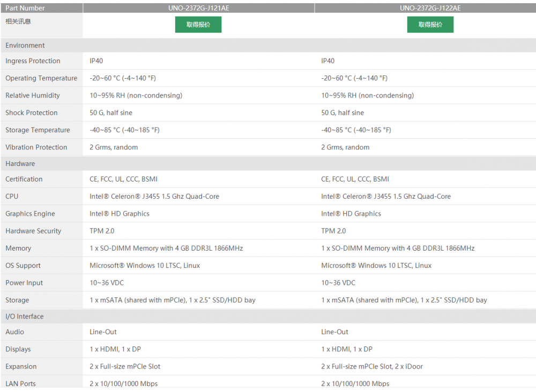536x392 pixels.
Task: Click the Relative Humidity label
Action: tap(33, 95)
